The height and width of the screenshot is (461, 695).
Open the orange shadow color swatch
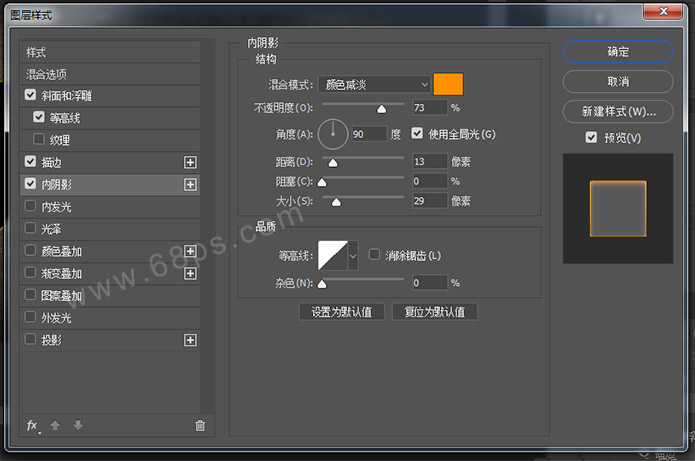point(448,84)
